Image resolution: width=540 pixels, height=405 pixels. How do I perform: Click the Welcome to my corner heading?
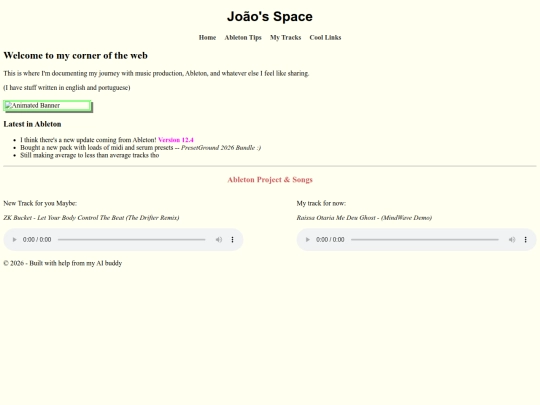75,56
